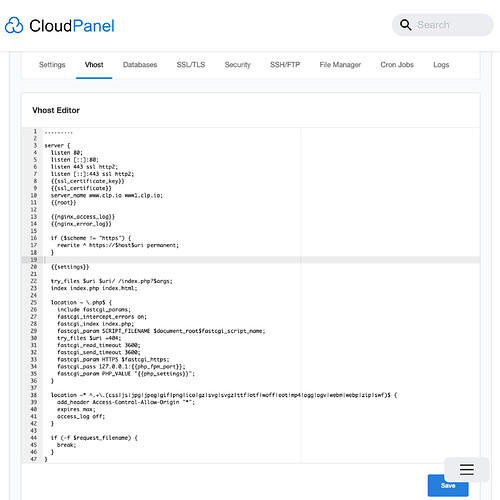
Task: Click the rewrite permanent line
Action: click(118, 245)
